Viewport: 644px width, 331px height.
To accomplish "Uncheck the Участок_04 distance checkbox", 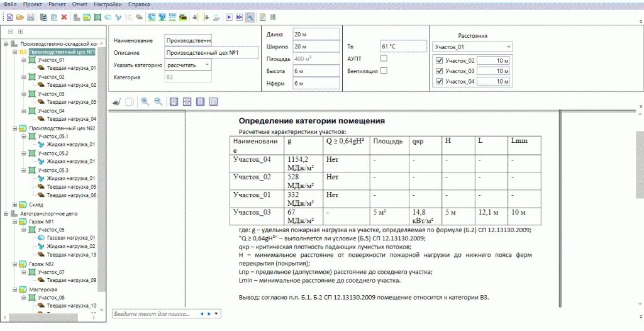I will pyautogui.click(x=439, y=81).
